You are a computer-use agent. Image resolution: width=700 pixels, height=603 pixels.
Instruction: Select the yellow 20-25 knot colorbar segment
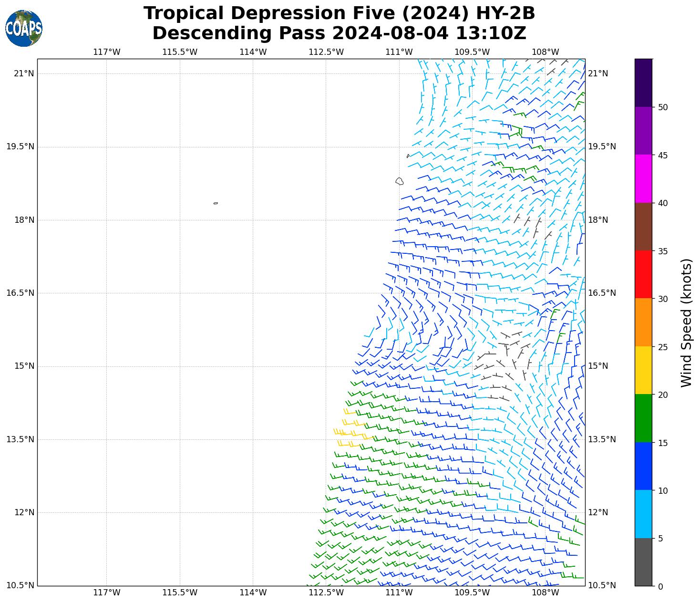tap(643, 370)
